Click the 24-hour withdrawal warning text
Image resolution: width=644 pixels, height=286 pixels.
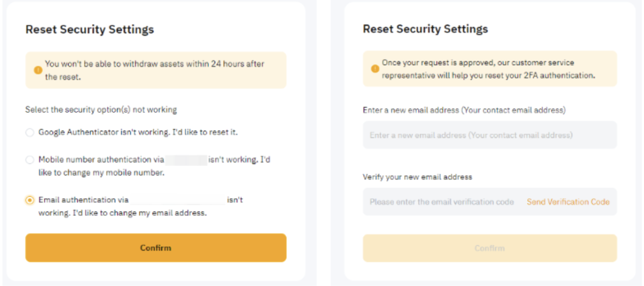coord(154,70)
